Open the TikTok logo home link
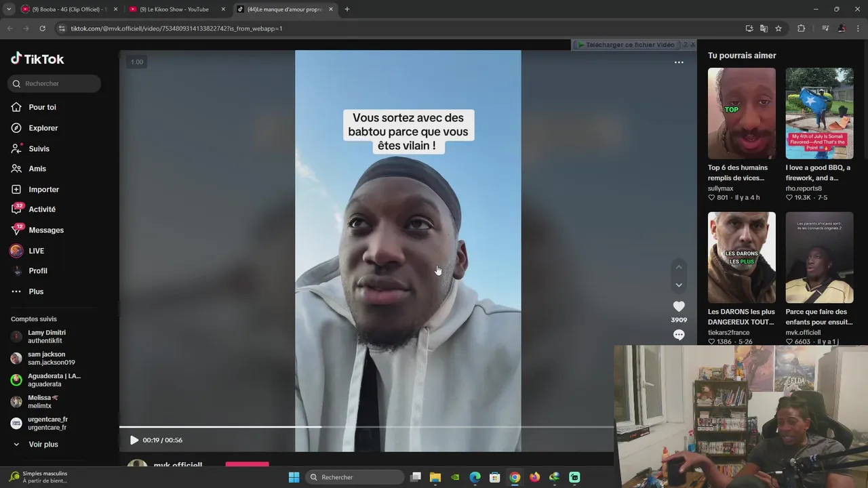The width and height of the screenshot is (868, 488). click(x=37, y=59)
